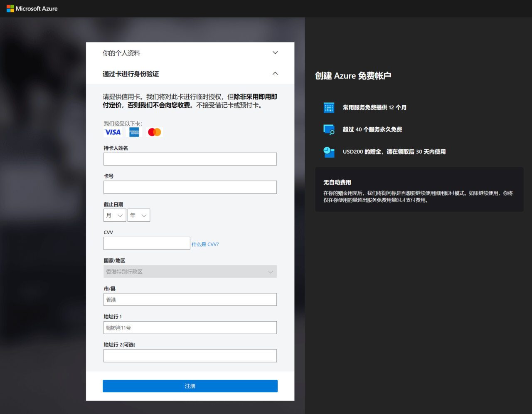Image resolution: width=532 pixels, height=414 pixels.
Task: Click the 卡号 input field
Action: click(190, 187)
